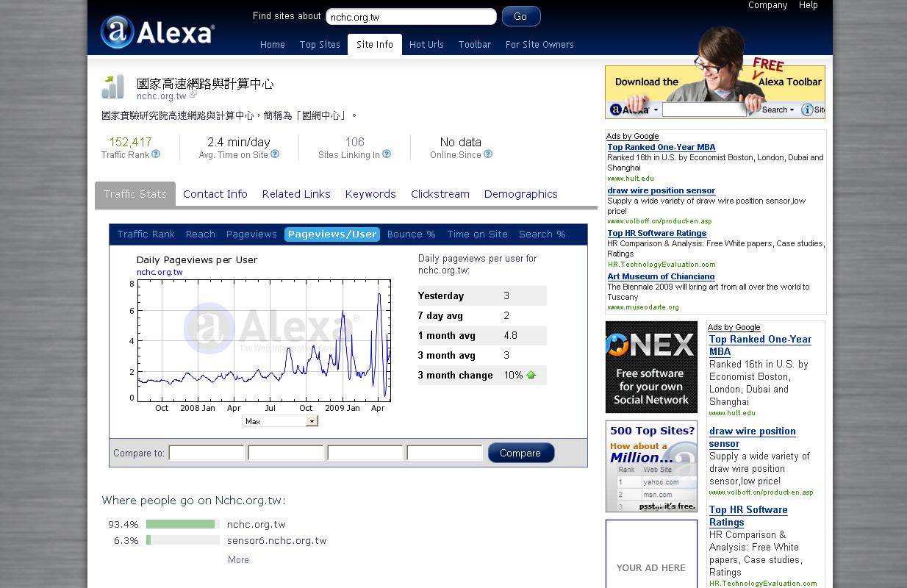Click the 500 Top Sites ad image
Screen dimensions: 907x588
click(651, 467)
